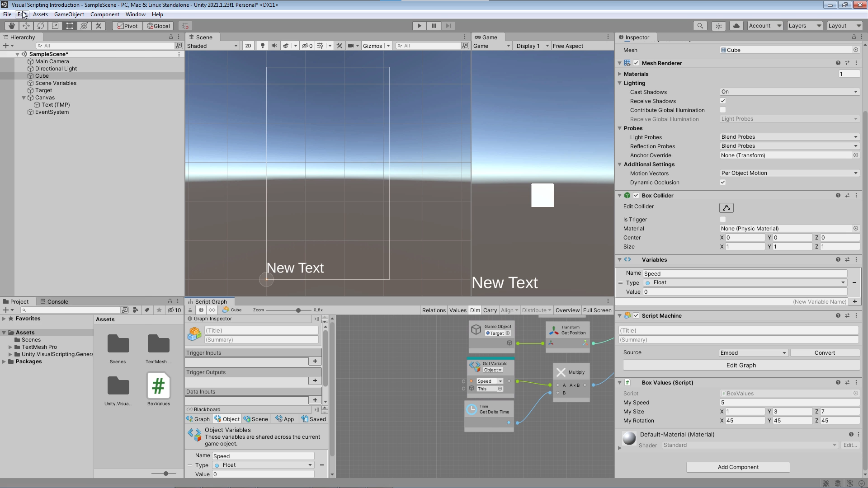Viewport: 868px width, 488px height.
Task: Click the Rotate tool icon
Action: [x=40, y=26]
